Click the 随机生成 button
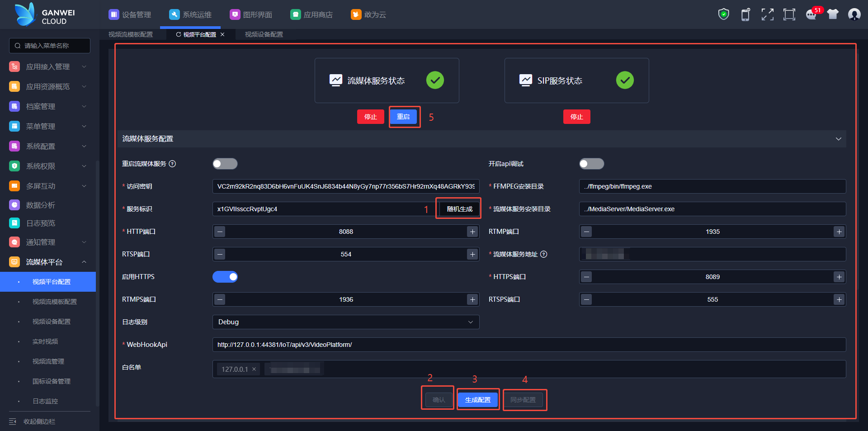868x431 pixels. click(x=459, y=209)
